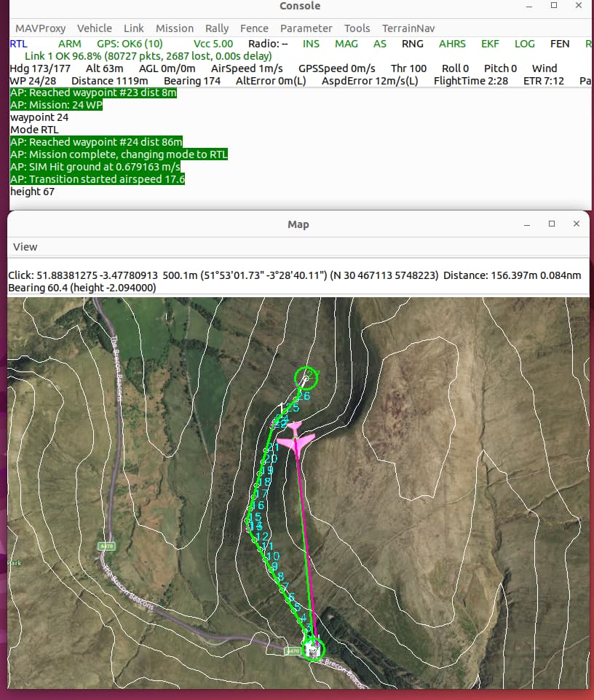Image resolution: width=594 pixels, height=700 pixels.
Task: Click the RNG rangefinder status indicator
Action: point(413,44)
